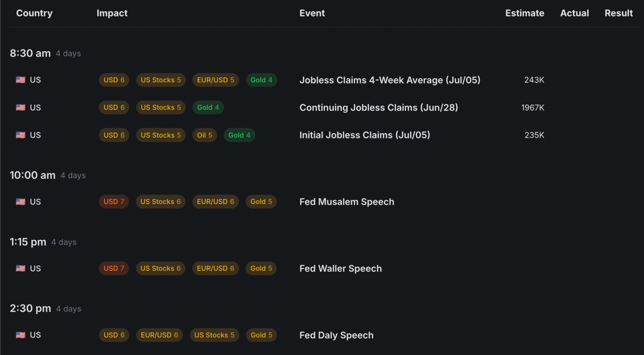Click the Oil 5 impact badge
The height and width of the screenshot is (355, 644).
[x=204, y=135]
